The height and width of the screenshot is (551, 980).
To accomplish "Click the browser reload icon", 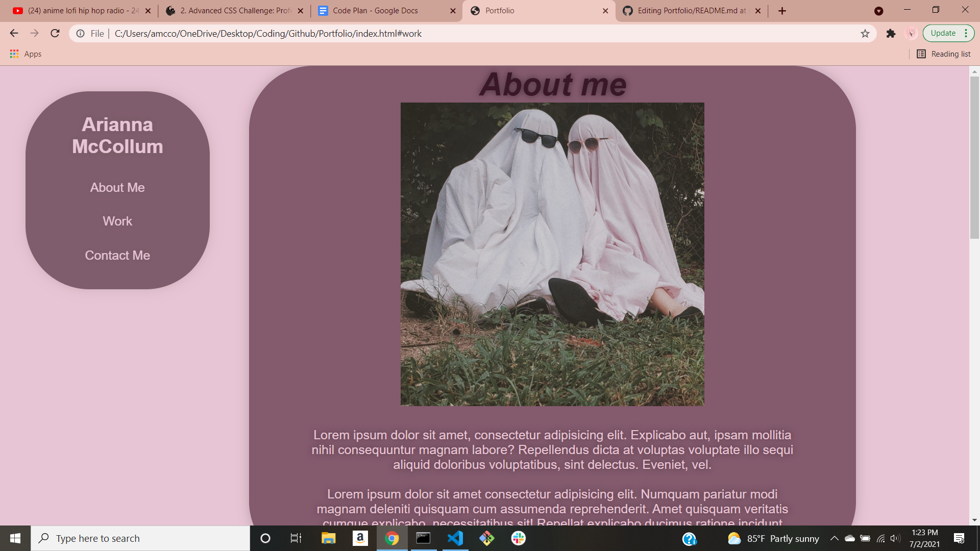I will click(55, 34).
